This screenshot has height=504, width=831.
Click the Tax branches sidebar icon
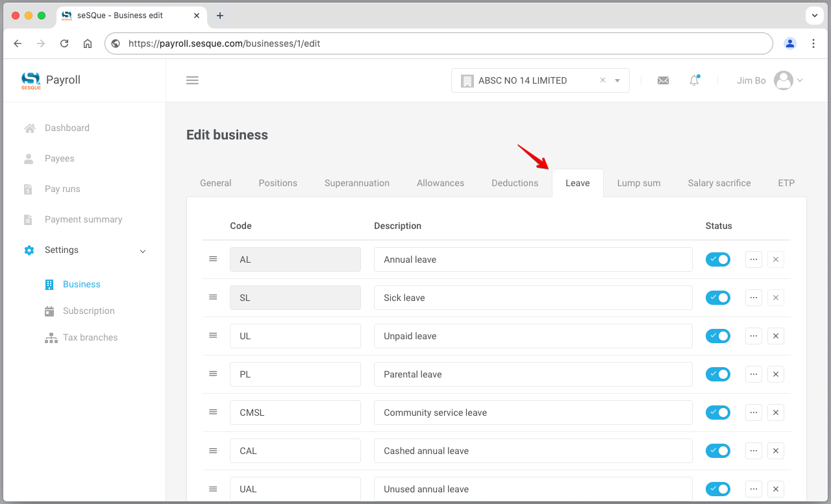[51, 338]
